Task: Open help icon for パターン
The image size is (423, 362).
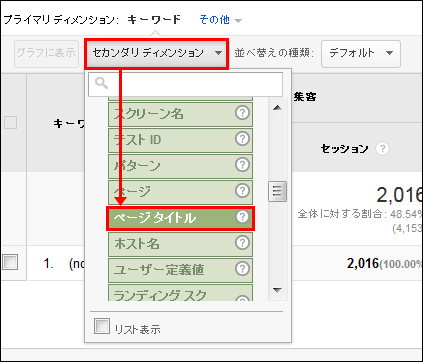Action: click(242, 164)
